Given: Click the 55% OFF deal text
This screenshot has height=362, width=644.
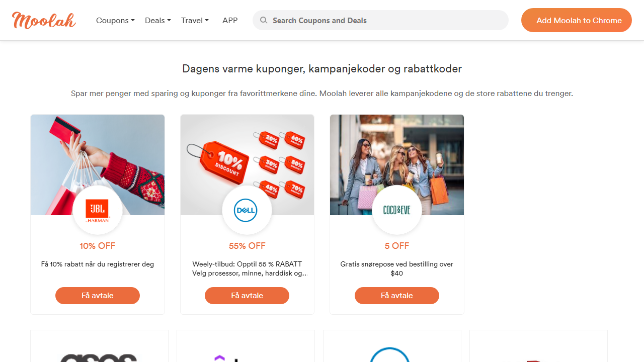Looking at the screenshot, I should (x=247, y=246).
